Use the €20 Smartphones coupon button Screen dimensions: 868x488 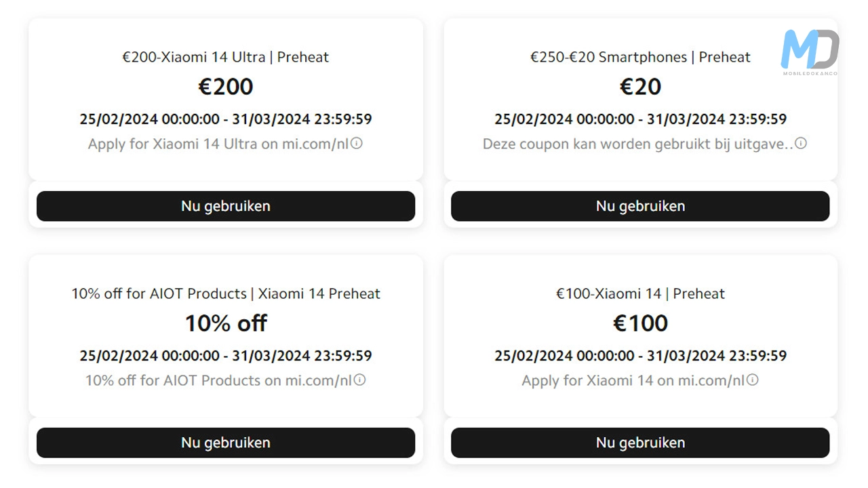(639, 206)
